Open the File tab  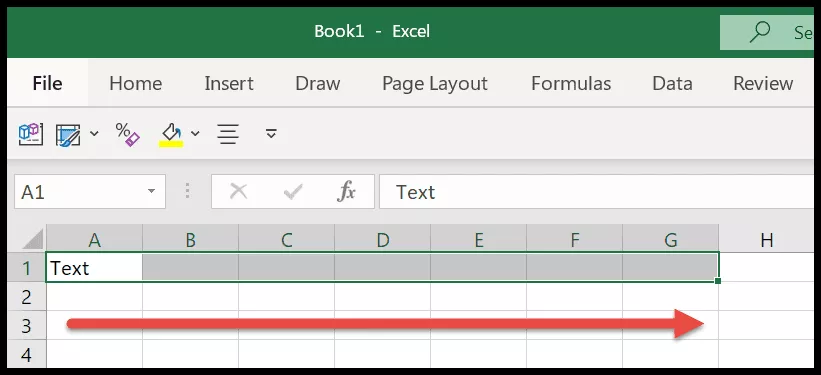47,83
